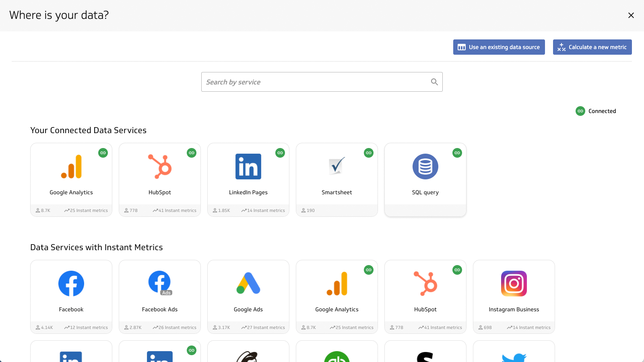Click the 4.14K user count on Facebook
The width and height of the screenshot is (644, 362).
(x=44, y=327)
